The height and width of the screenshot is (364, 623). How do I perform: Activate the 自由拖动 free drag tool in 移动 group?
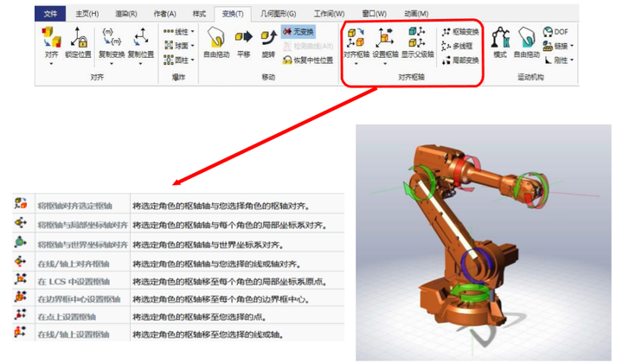point(216,41)
